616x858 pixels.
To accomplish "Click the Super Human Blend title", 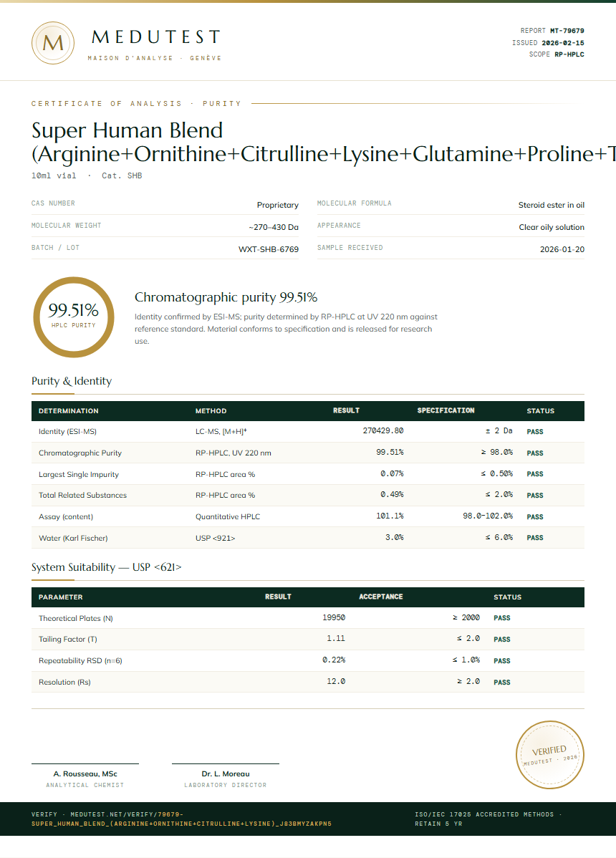I will pos(323,142).
